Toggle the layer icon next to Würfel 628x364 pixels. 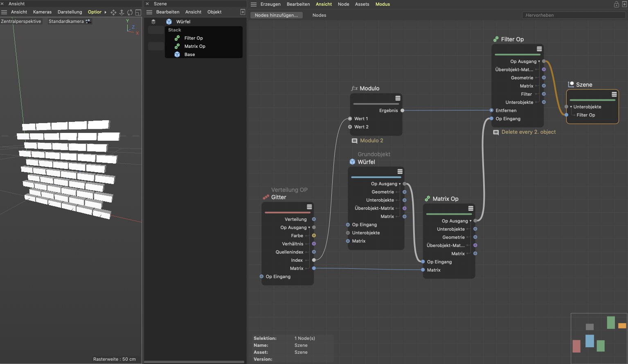[153, 22]
